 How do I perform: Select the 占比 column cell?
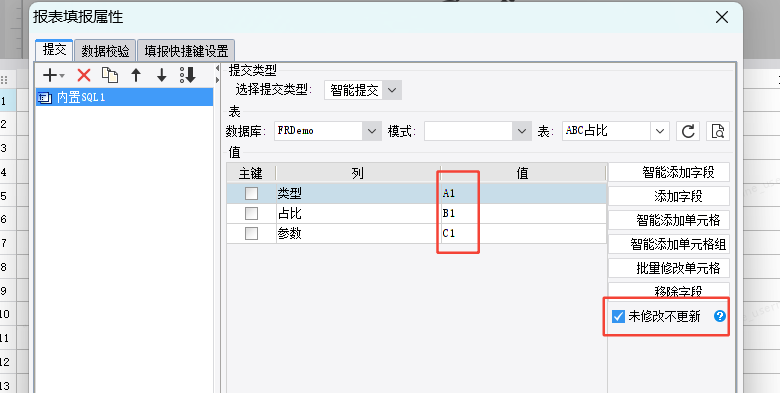click(x=358, y=213)
